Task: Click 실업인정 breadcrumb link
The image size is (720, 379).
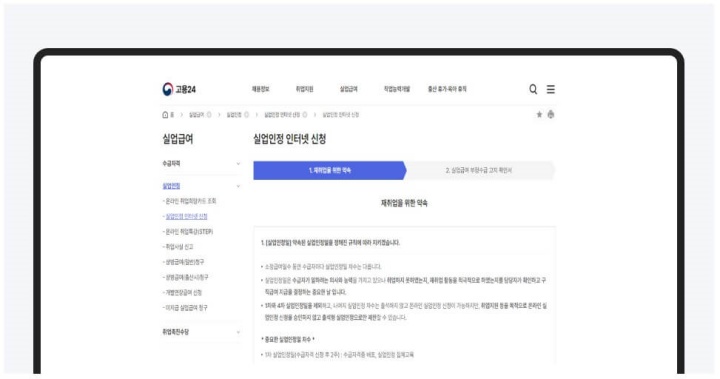Action: pyautogui.click(x=234, y=115)
